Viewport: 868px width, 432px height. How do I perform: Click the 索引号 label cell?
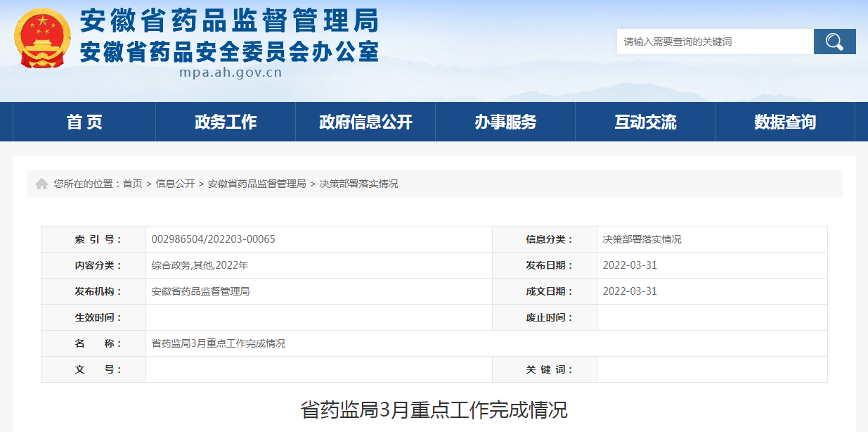click(93, 239)
